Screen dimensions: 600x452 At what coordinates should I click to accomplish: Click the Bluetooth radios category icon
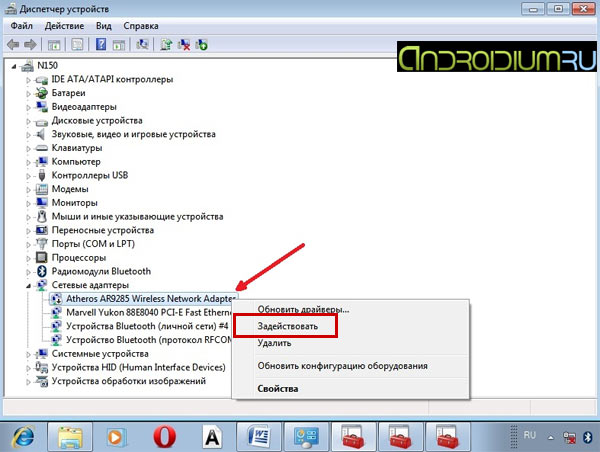[x=42, y=271]
